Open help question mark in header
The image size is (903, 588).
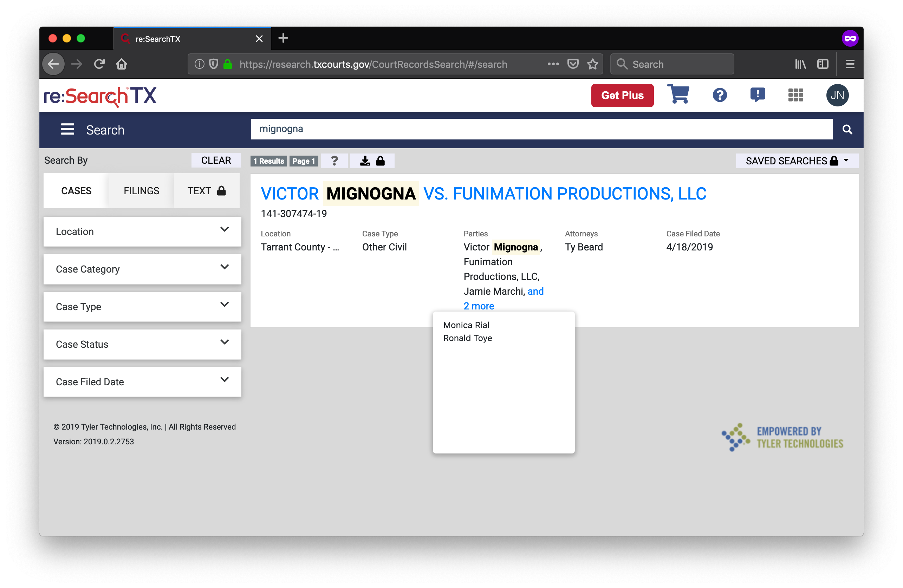[x=720, y=95]
